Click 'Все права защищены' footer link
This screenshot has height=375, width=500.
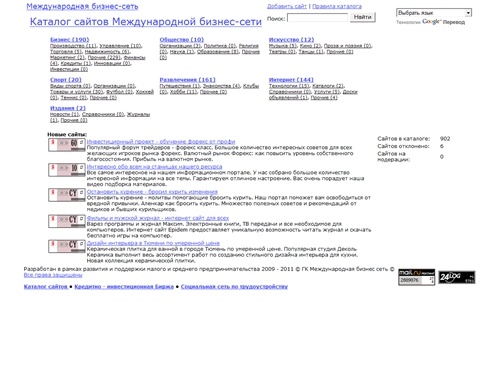click(53, 275)
